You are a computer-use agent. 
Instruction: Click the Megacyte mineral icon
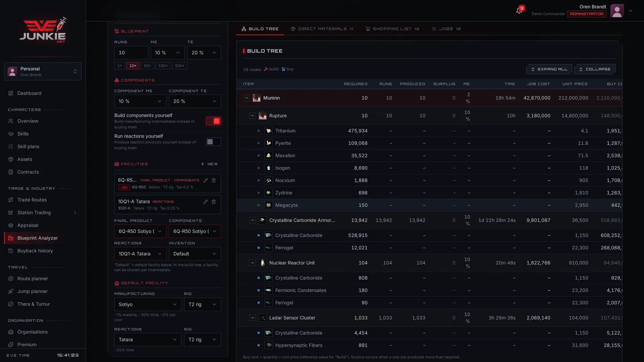coord(269,205)
